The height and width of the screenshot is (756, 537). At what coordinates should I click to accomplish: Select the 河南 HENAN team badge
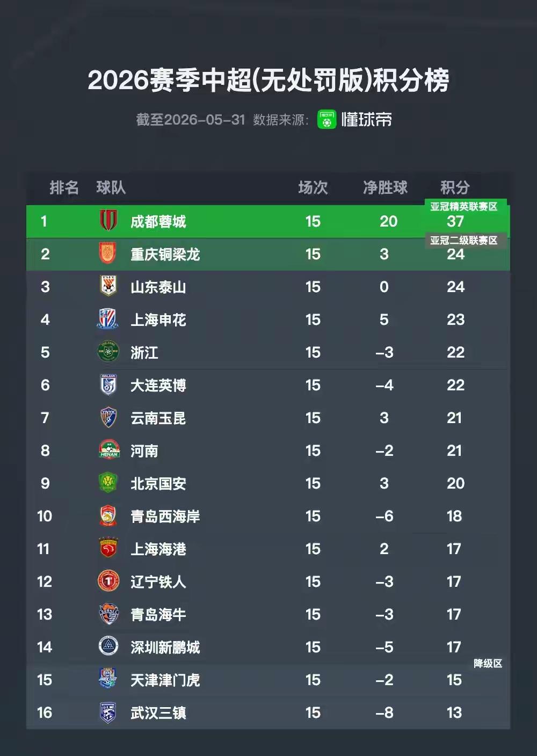pos(108,450)
